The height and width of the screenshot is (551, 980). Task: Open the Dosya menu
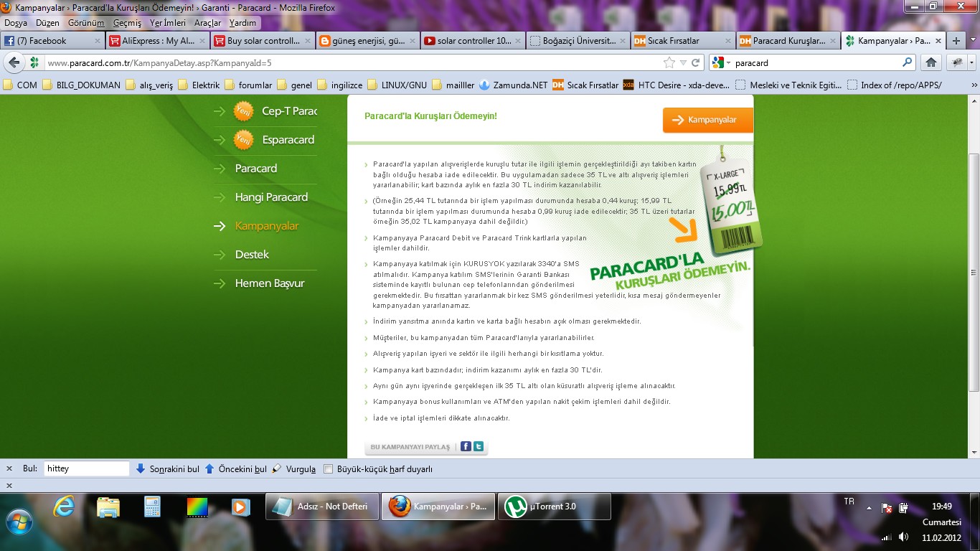16,23
